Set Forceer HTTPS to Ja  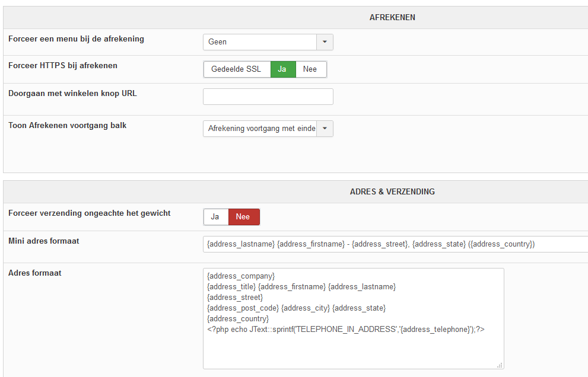283,69
